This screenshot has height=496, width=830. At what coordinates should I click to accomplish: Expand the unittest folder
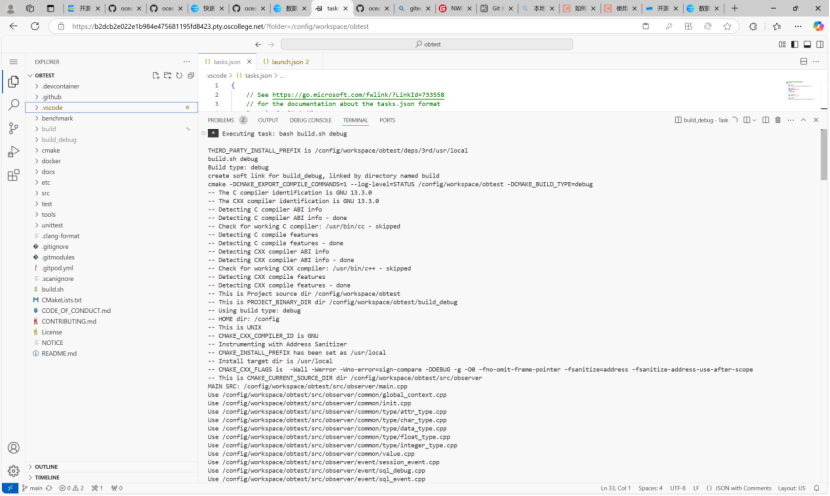click(111, 225)
